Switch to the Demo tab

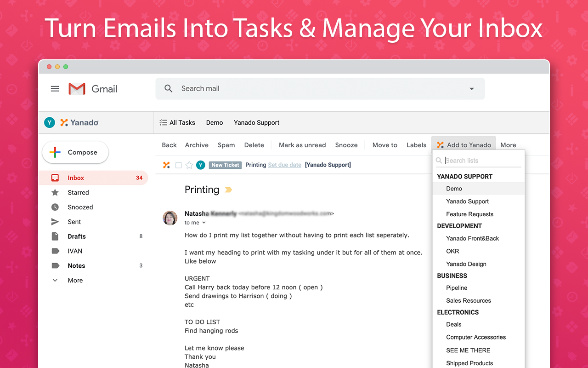(x=214, y=122)
